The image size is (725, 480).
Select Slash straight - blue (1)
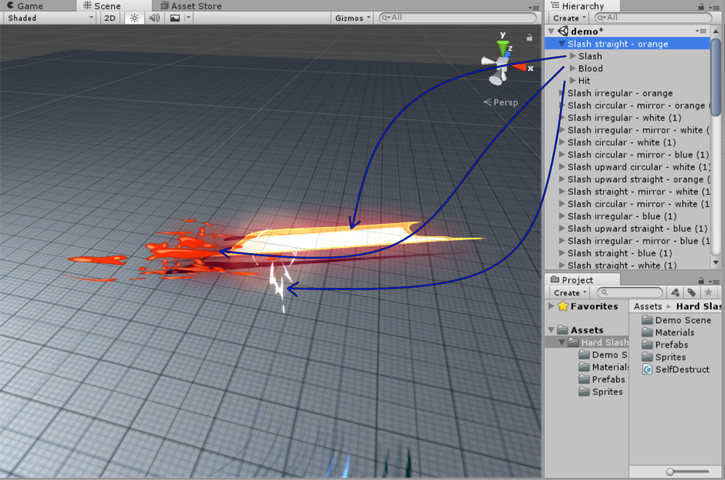tap(620, 253)
